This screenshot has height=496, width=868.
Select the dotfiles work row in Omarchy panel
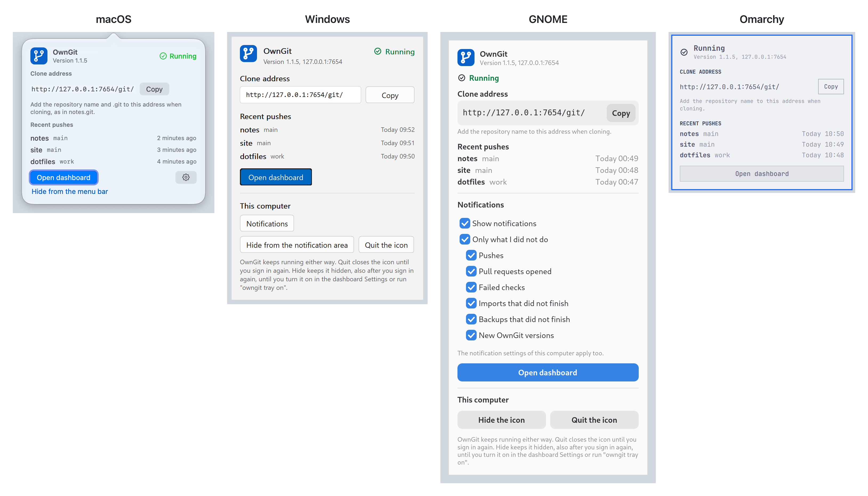pos(762,155)
